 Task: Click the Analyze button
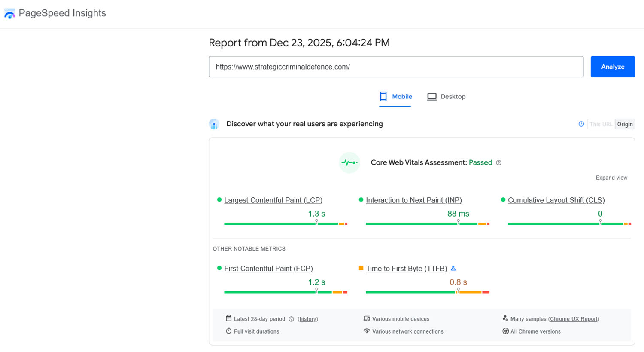click(x=613, y=67)
